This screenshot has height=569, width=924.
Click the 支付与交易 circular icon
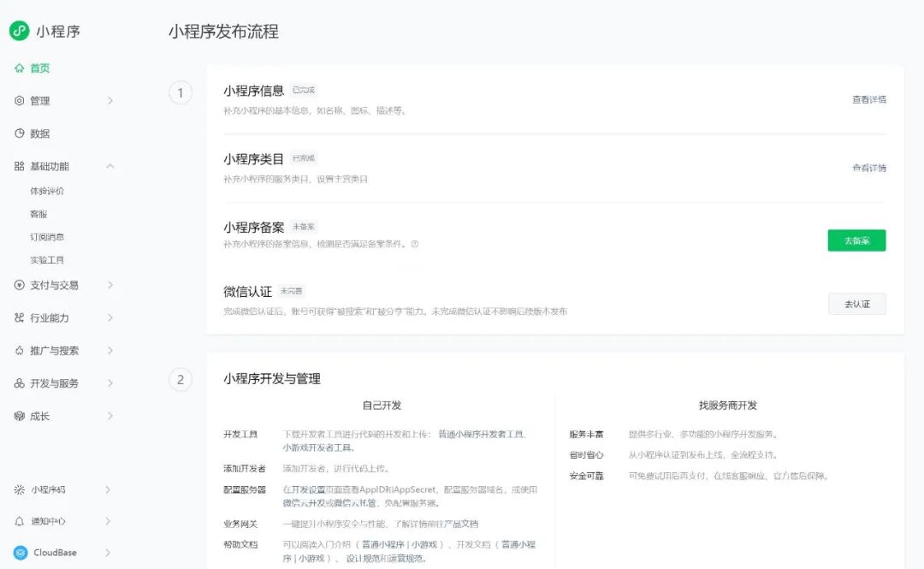(x=20, y=285)
